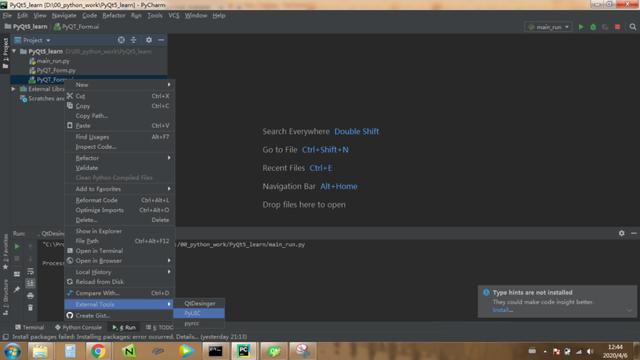640x360 pixels.
Task: Click the taskbar clock showing 12:44
Action: [x=615, y=351]
